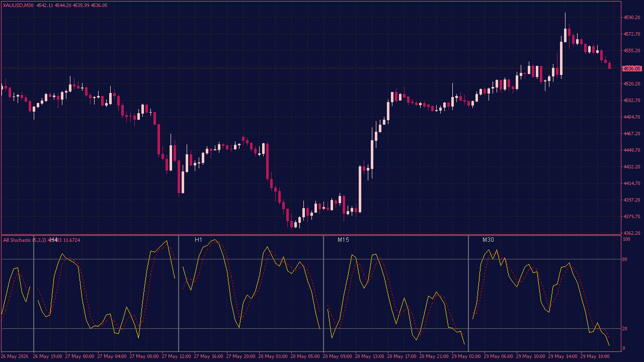Click the 4555.20 price axis label

tap(632, 51)
